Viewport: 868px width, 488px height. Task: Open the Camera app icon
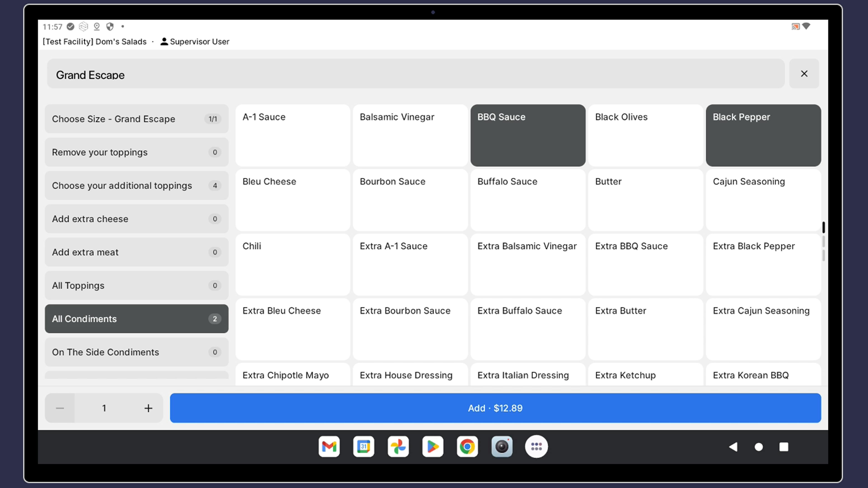[502, 447]
